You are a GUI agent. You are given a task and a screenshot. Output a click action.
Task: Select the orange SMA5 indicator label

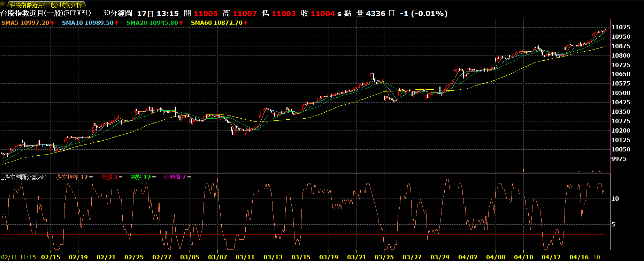click(x=25, y=23)
